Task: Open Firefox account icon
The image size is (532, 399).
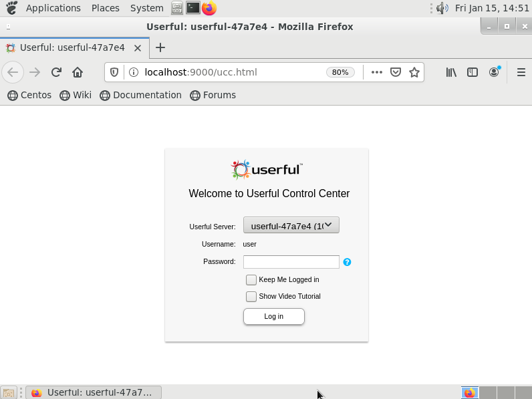Action: coord(494,72)
